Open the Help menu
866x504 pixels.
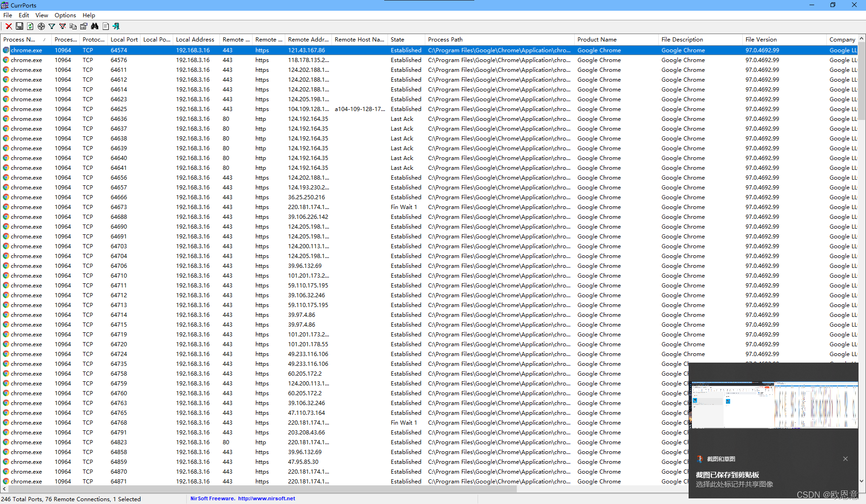(89, 15)
